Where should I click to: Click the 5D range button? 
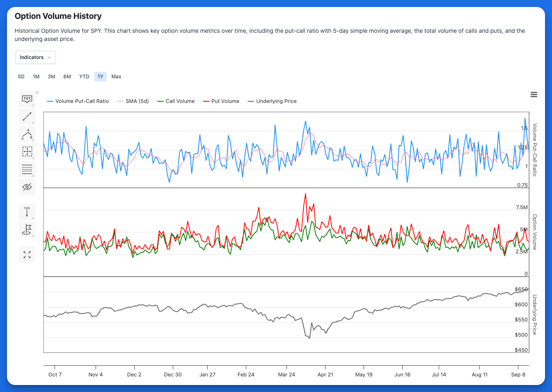[x=21, y=77]
